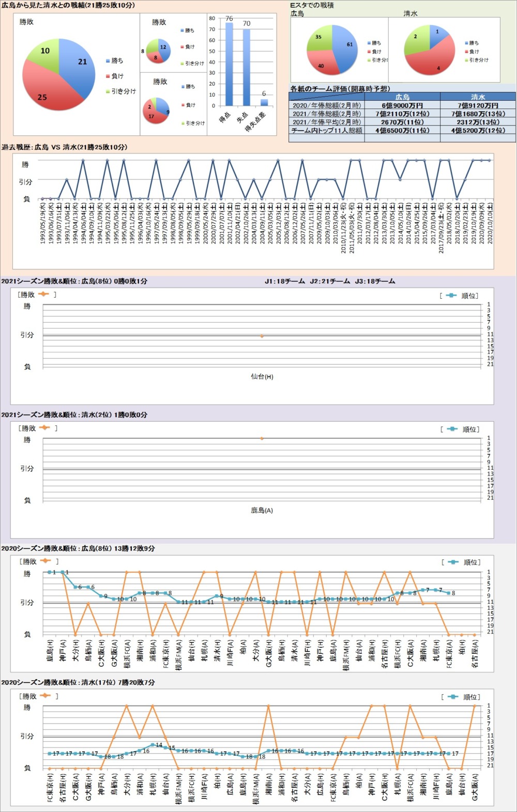Click the 2021 広島(8位) season chart title
This screenshot has width=517, height=812.
[x=74, y=281]
